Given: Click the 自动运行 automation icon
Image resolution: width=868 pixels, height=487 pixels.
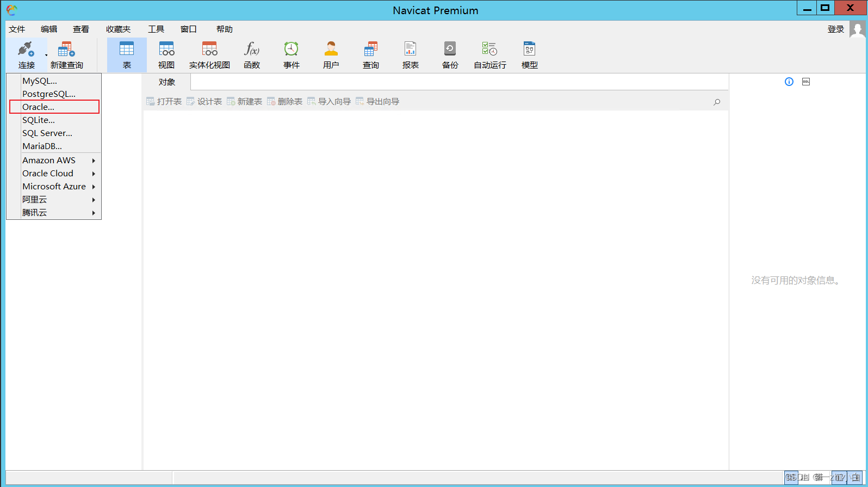Looking at the screenshot, I should click(489, 49).
